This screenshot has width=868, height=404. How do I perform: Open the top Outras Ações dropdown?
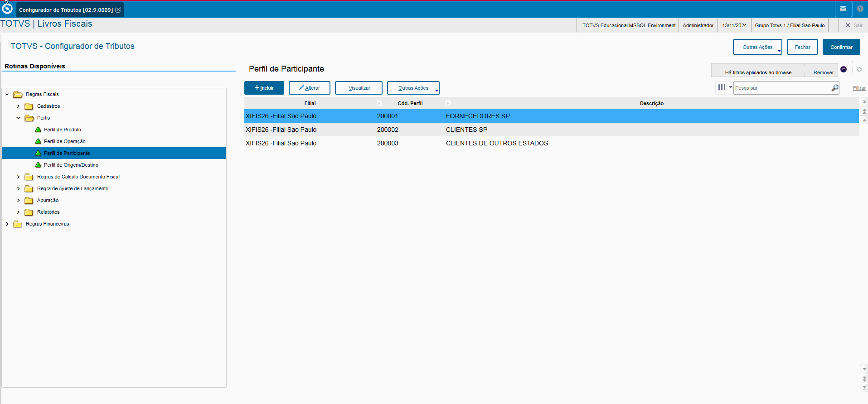(757, 47)
